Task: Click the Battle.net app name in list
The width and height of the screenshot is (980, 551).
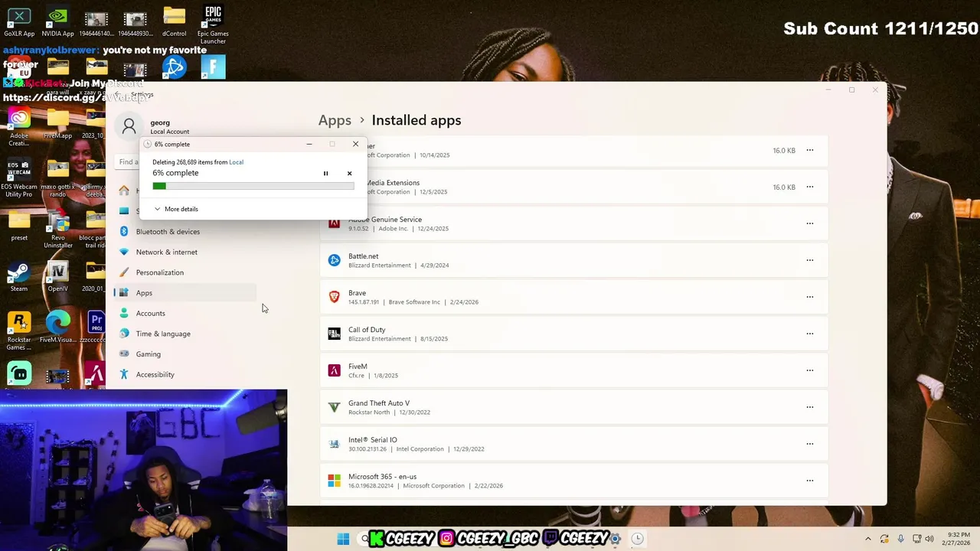Action: coord(363,256)
